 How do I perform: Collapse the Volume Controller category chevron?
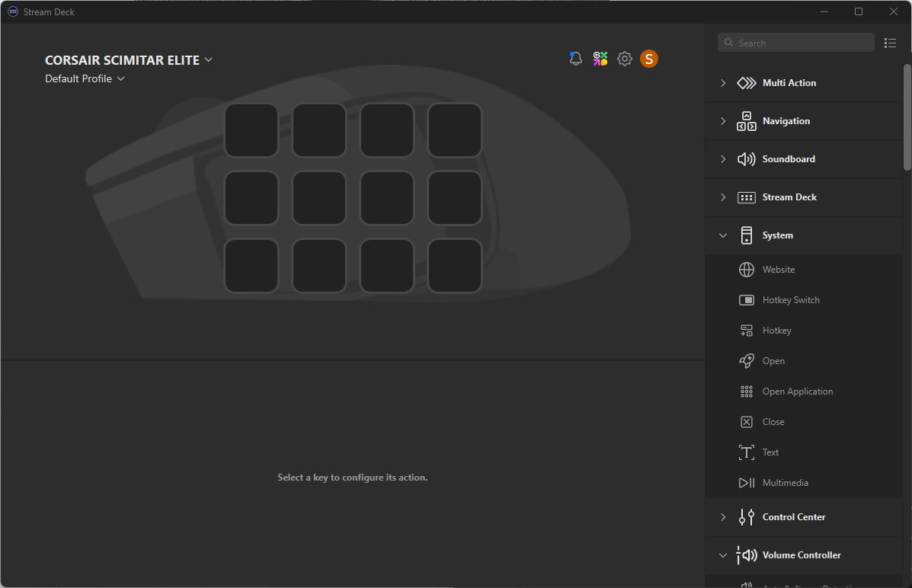tap(723, 555)
